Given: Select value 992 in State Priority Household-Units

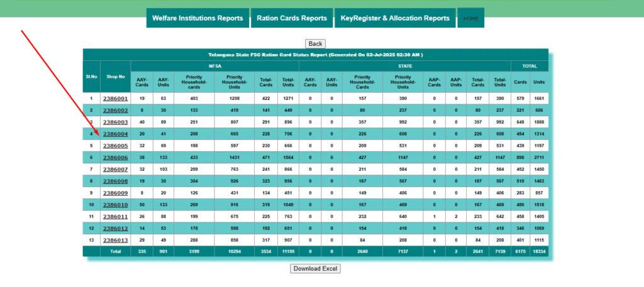Looking at the screenshot, I should 403,122.
